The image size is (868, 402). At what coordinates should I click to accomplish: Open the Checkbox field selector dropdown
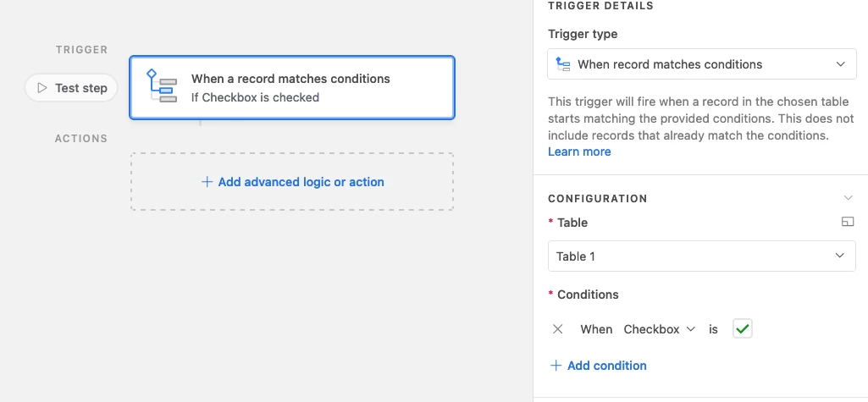click(659, 329)
